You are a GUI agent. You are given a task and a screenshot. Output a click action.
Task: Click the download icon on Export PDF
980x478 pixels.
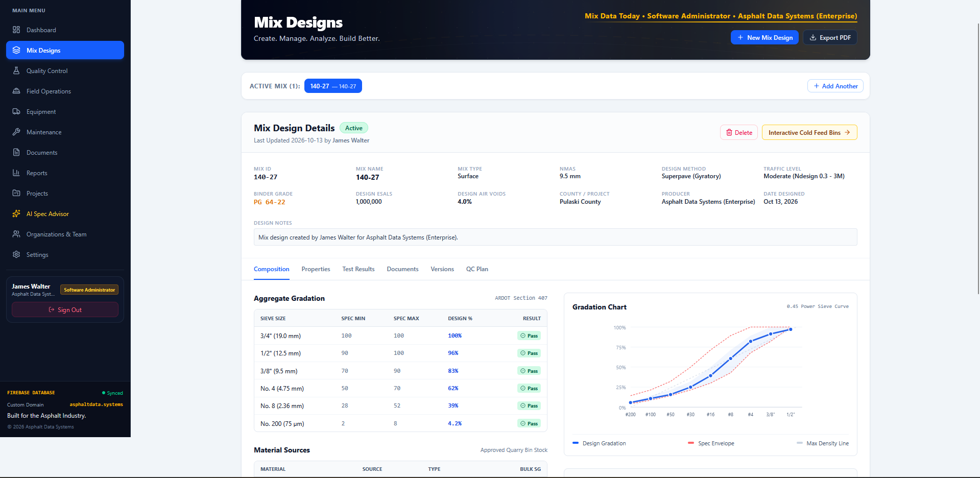pyautogui.click(x=813, y=37)
